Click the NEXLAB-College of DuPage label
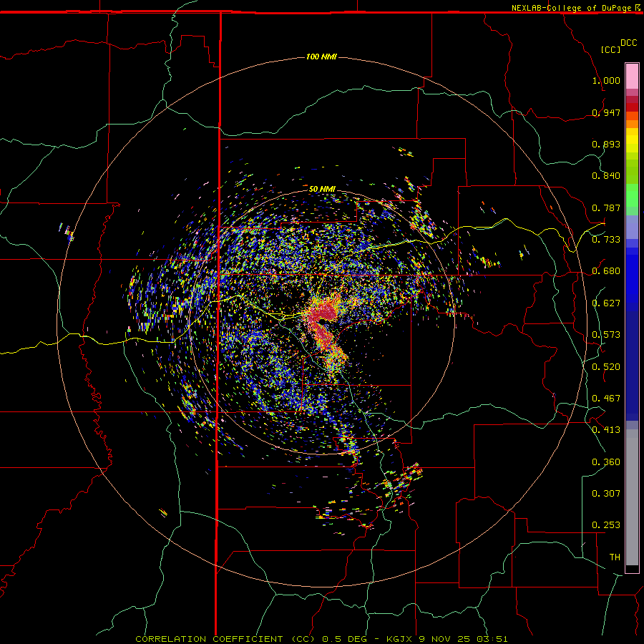 [572, 8]
